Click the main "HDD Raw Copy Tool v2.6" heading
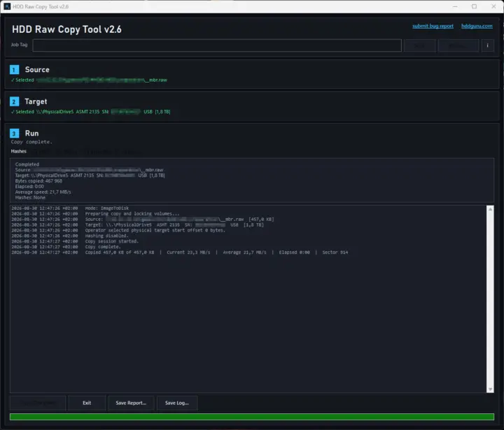The image size is (504, 430). point(67,29)
